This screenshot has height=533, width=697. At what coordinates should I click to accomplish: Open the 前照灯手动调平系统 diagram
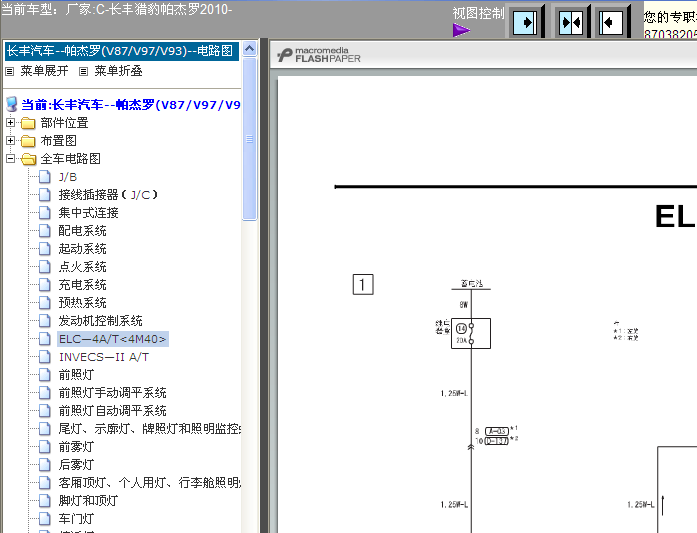[x=112, y=393]
